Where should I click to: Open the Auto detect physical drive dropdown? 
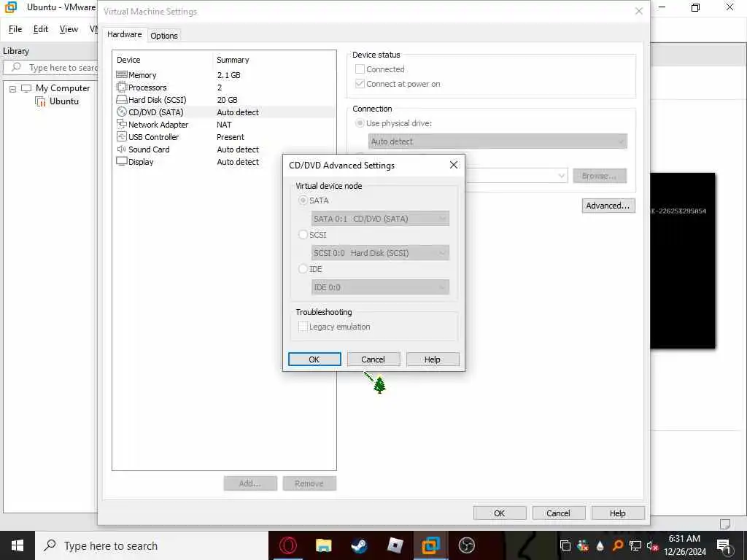(498, 141)
